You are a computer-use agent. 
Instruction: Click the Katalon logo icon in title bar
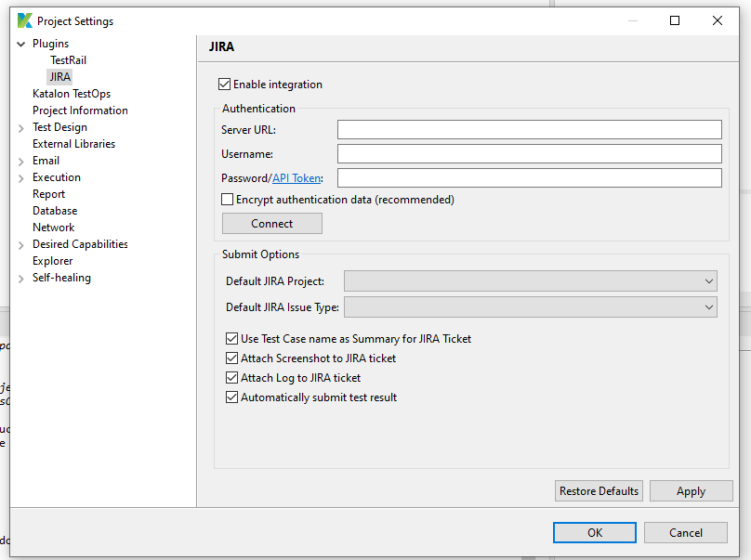click(x=24, y=20)
